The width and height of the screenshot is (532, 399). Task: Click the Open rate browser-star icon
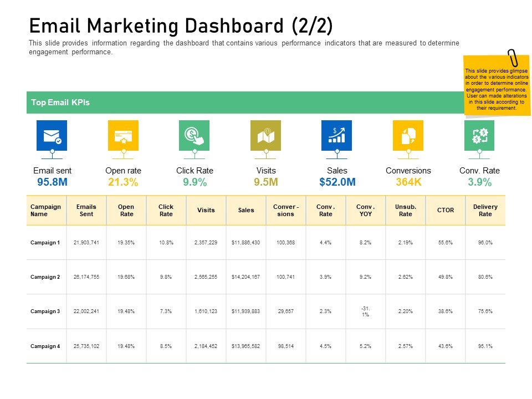[123, 135]
